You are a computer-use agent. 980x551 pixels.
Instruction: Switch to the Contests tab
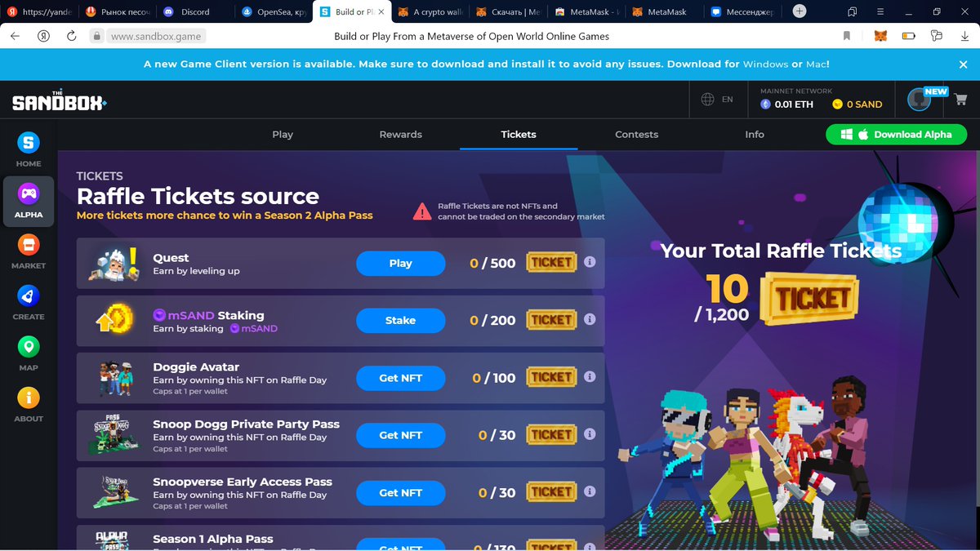click(x=636, y=134)
